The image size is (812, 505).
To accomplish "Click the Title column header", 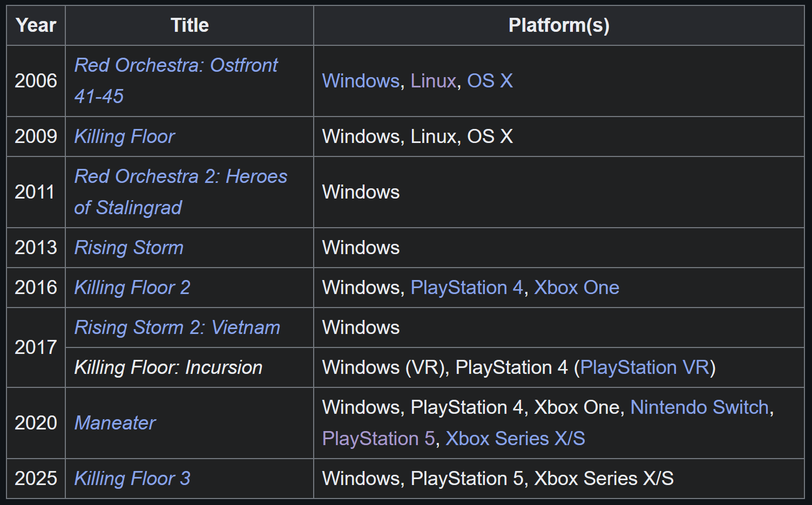I will pos(190,25).
